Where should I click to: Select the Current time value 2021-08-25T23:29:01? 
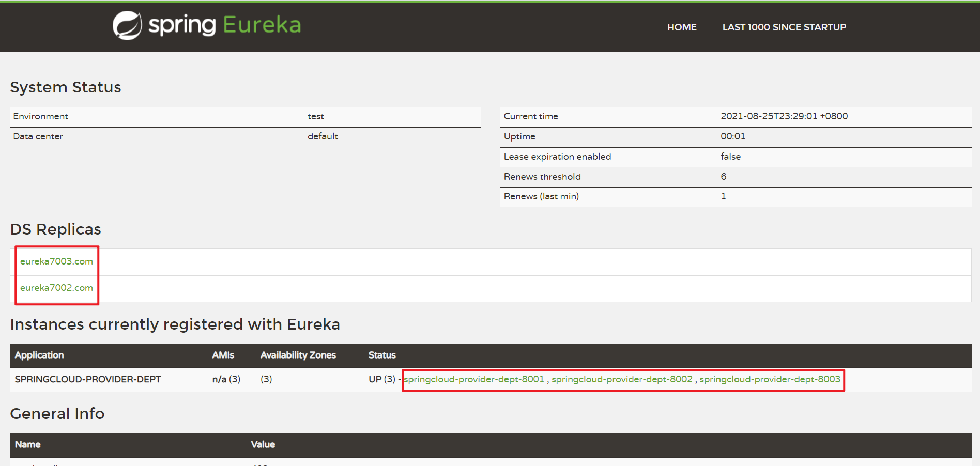[x=784, y=116]
